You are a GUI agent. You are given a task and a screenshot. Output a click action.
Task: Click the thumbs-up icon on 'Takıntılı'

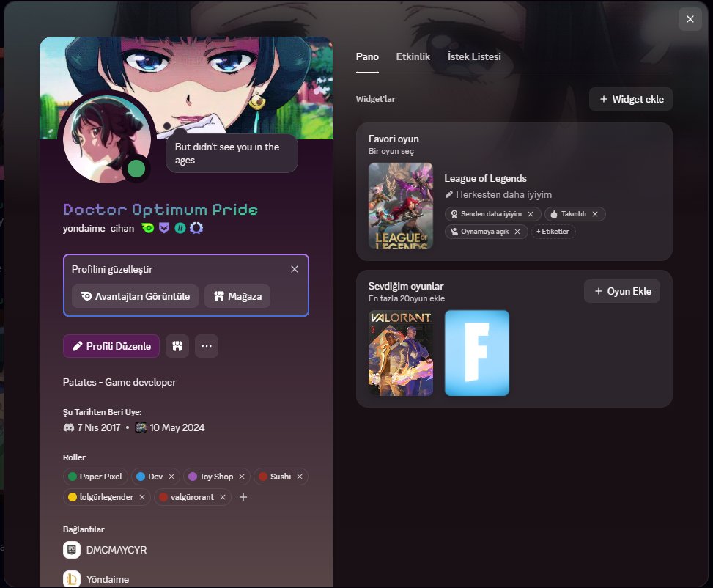[554, 214]
